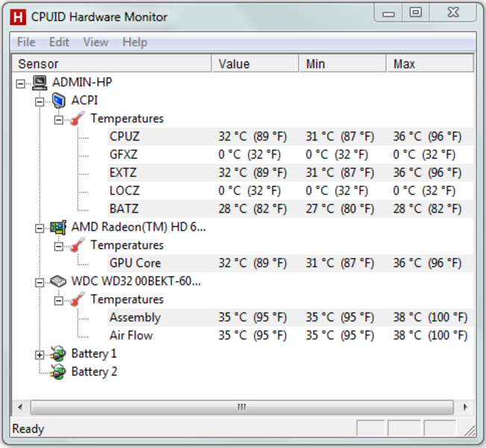The width and height of the screenshot is (486, 448).
Task: Click the WDC hard drive icon
Action: [58, 281]
